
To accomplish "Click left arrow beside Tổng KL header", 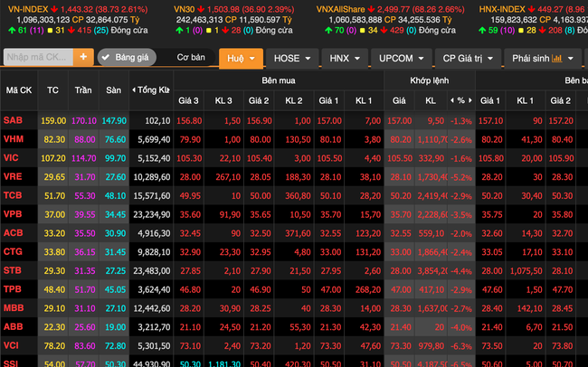I will click(x=134, y=90).
